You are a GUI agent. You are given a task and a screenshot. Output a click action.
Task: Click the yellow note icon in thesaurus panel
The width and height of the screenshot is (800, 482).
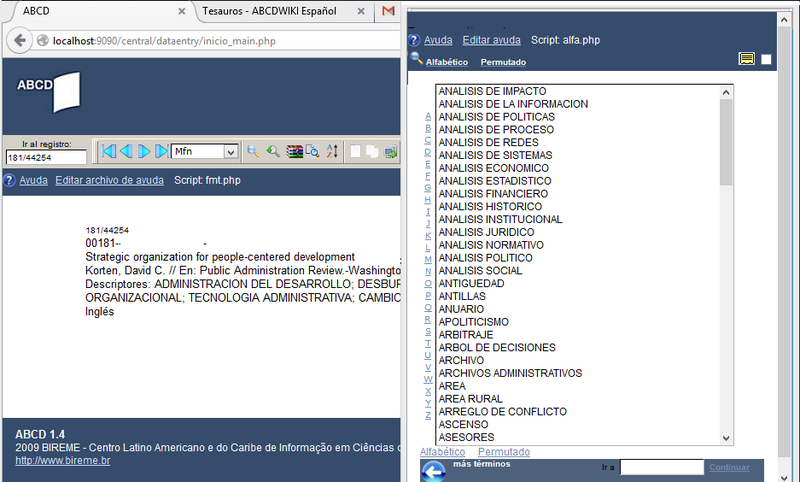coord(746,59)
